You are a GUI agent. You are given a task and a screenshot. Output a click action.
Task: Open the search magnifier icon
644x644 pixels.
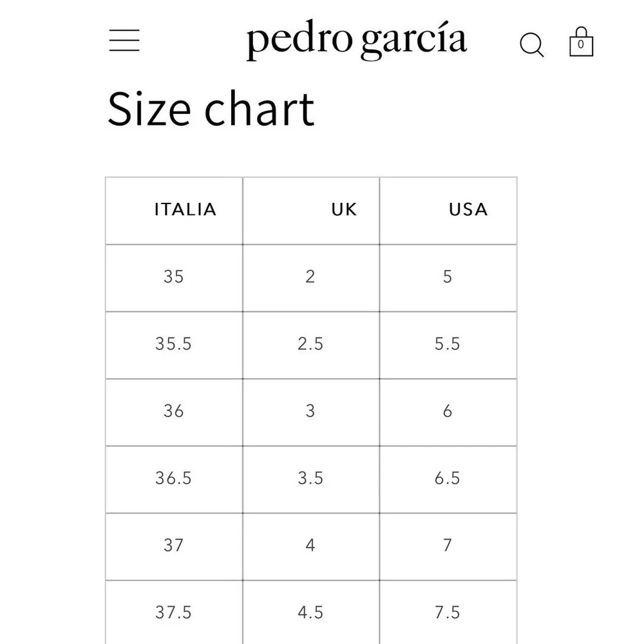point(531,44)
